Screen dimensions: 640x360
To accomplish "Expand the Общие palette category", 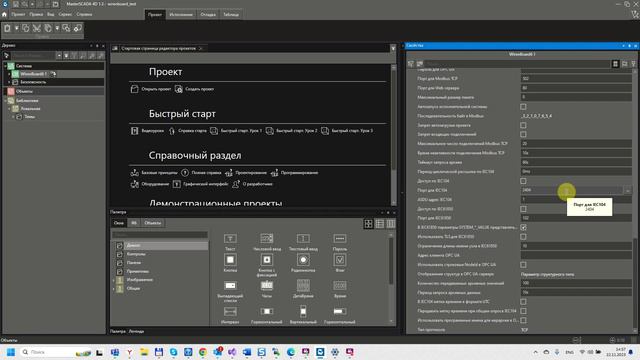I will pyautogui.click(x=114, y=288).
